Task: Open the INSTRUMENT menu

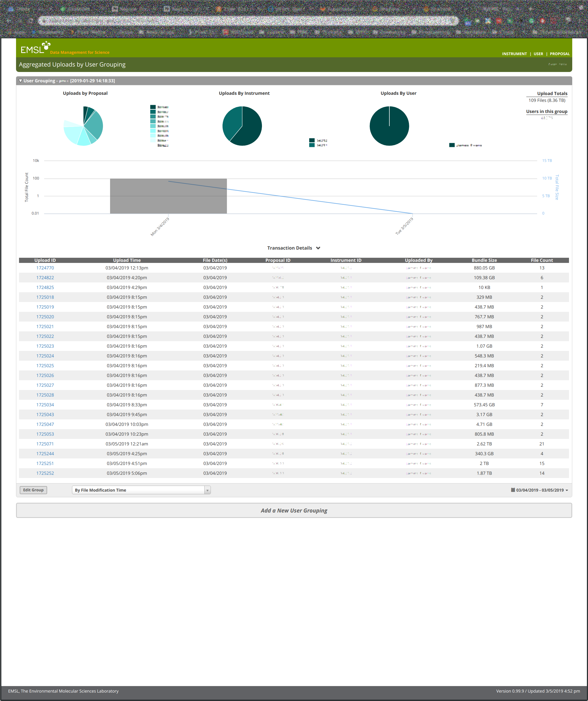Action: click(x=515, y=54)
